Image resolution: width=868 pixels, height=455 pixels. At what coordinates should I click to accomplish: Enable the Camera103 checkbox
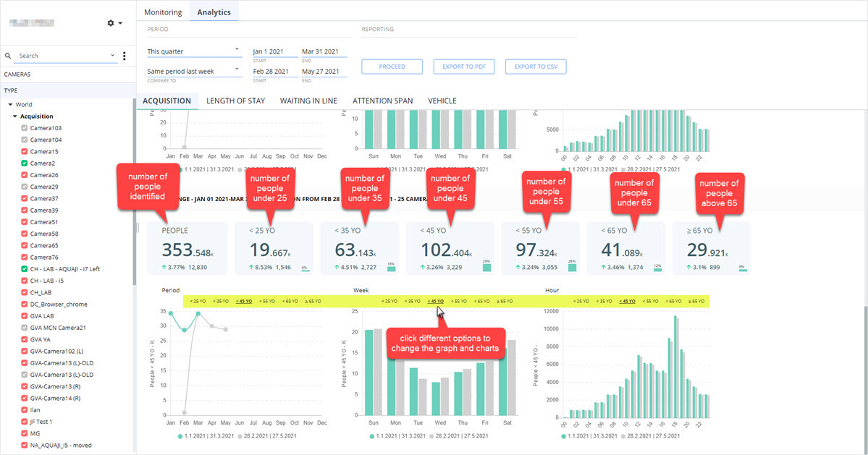[25, 128]
